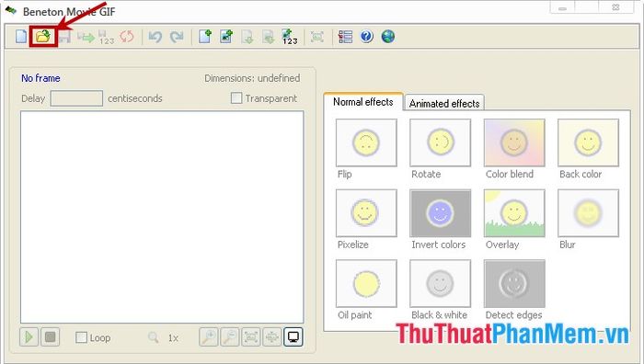
Task: Switch to Animated effects tab
Action: [x=444, y=103]
